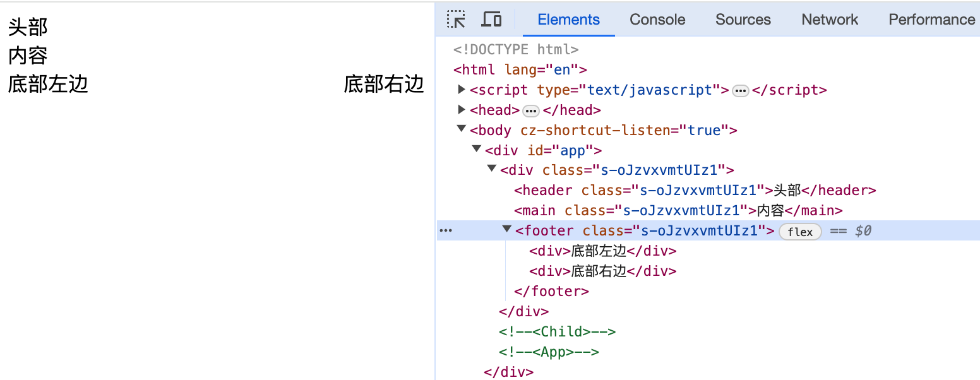Expand the script element node
This screenshot has height=380, width=980.
(x=462, y=90)
